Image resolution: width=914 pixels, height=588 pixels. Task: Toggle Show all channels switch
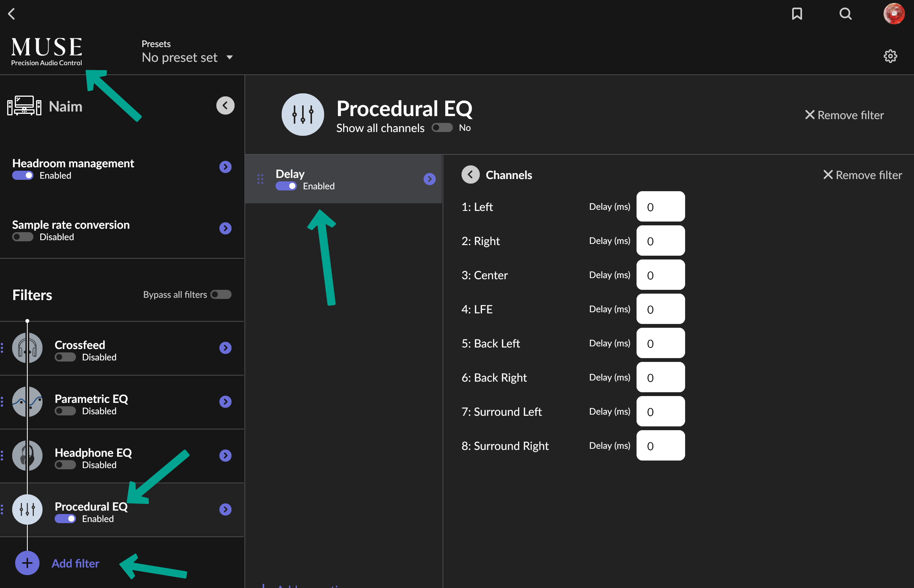[x=442, y=127]
